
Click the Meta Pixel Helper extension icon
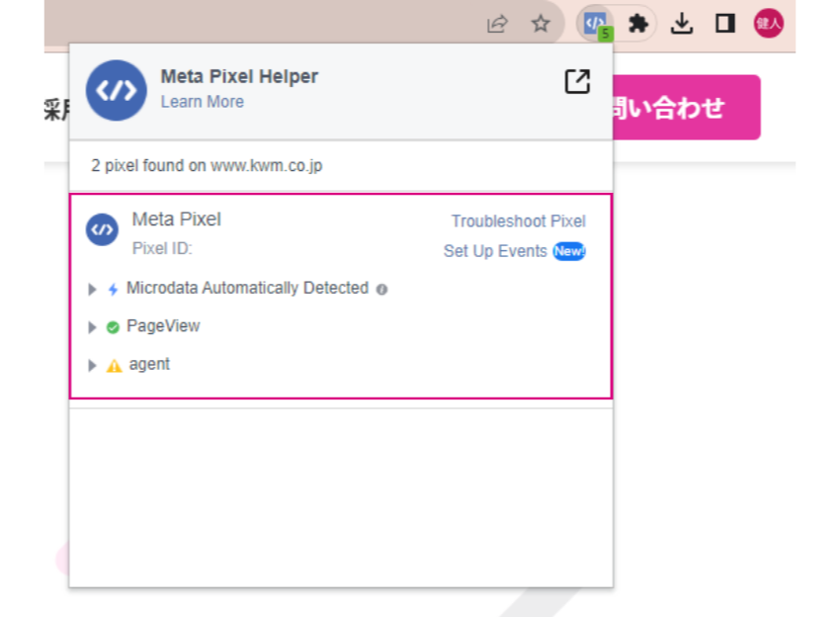pyautogui.click(x=595, y=24)
